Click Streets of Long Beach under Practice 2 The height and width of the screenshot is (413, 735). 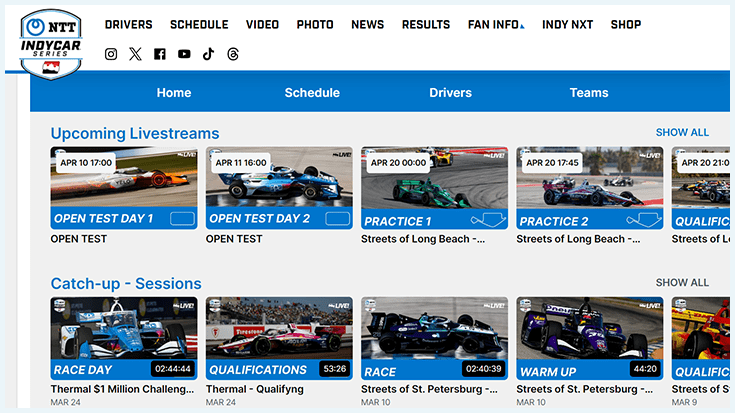tap(578, 239)
